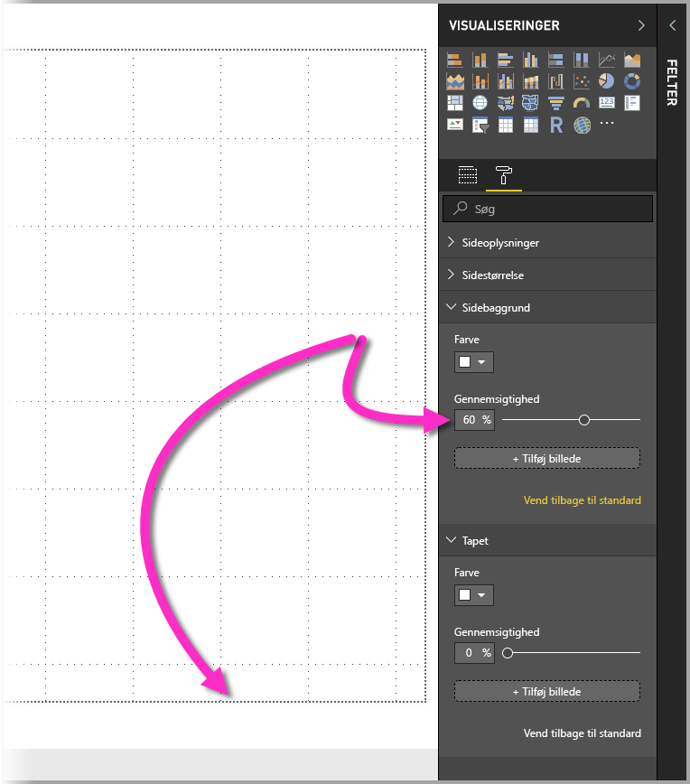Select the line chart visual

click(x=607, y=60)
